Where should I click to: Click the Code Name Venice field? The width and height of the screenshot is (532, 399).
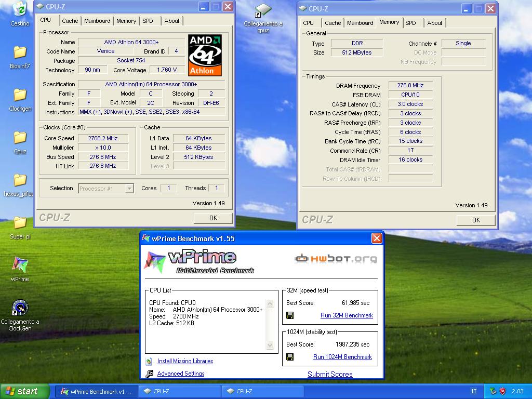tap(105, 51)
